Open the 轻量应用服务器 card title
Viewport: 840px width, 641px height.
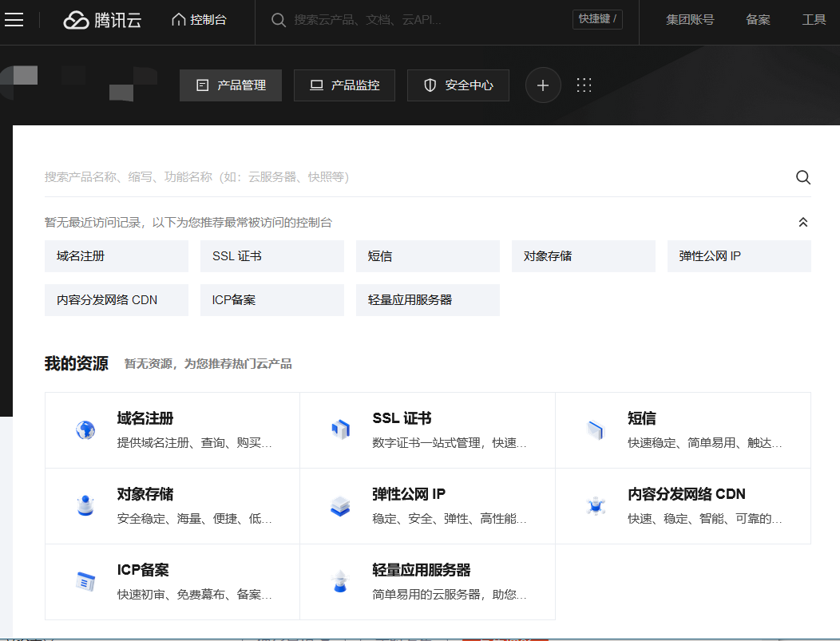[421, 570]
